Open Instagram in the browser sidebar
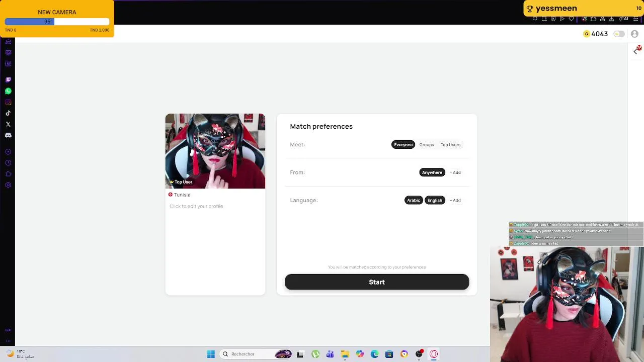 pyautogui.click(x=8, y=102)
